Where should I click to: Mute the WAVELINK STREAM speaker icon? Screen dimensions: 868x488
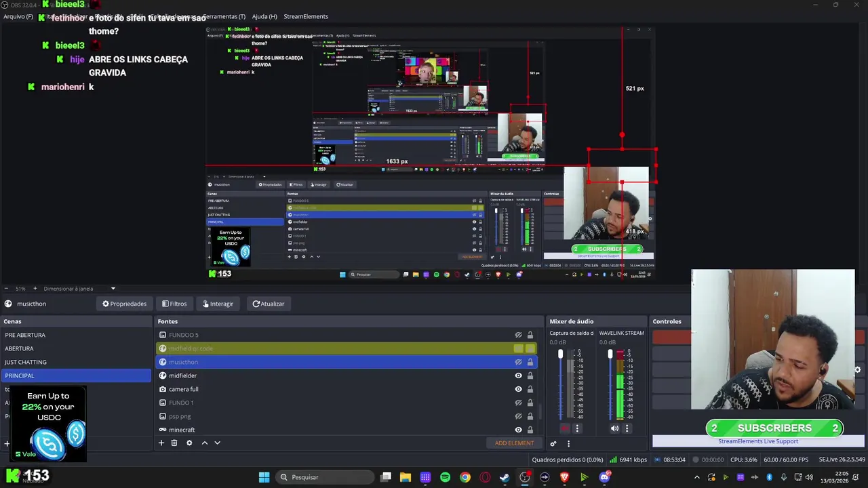click(x=614, y=428)
